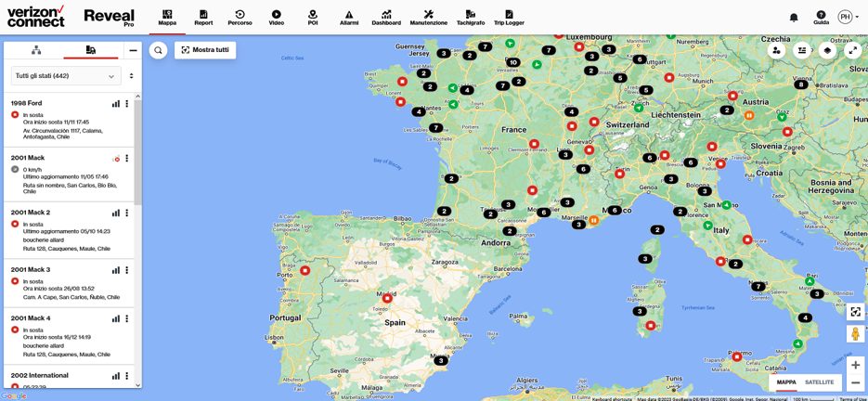Switch to the vehicles list panel tab
This screenshot has height=401, width=868.
tap(91, 50)
